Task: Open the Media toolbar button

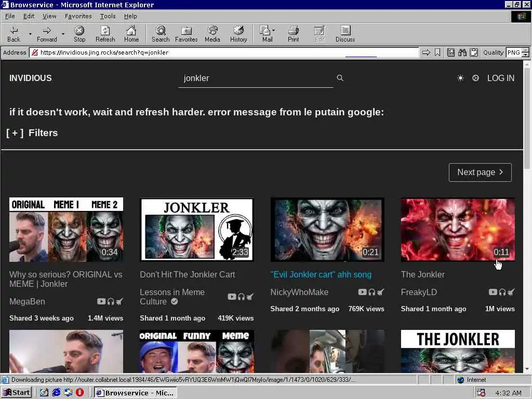Action: [212, 34]
